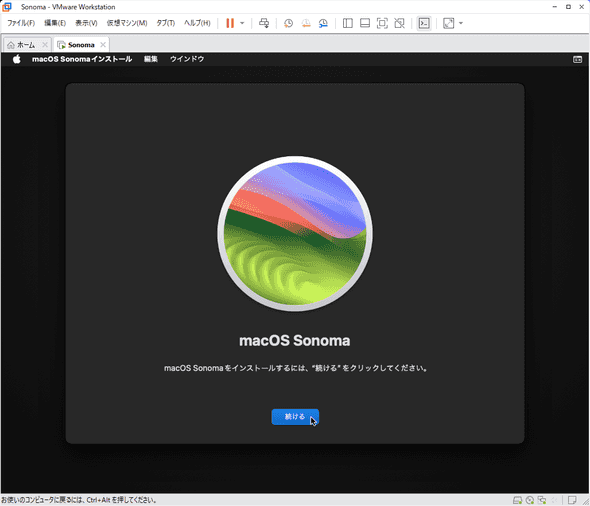Image resolution: width=590 pixels, height=506 pixels.
Task: Click the install instruction sentence text
Action: [296, 368]
